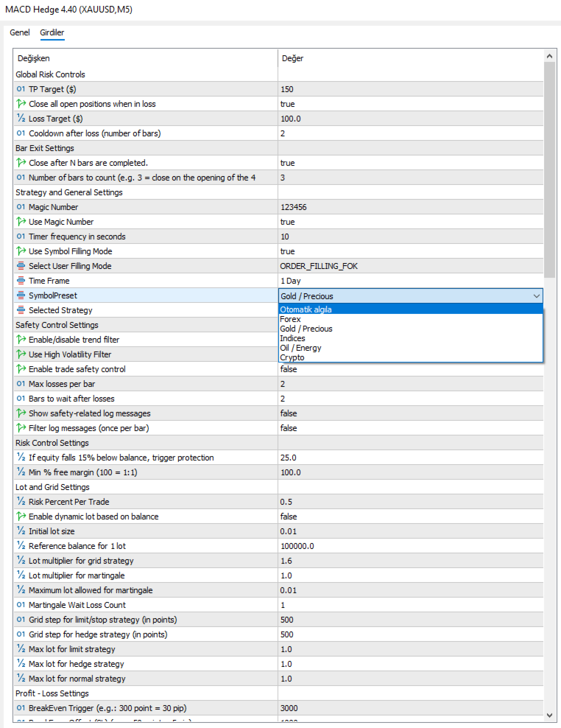Select 'Otomatik algıla' in the preset list
This screenshot has width=561, height=728.
tap(306, 309)
